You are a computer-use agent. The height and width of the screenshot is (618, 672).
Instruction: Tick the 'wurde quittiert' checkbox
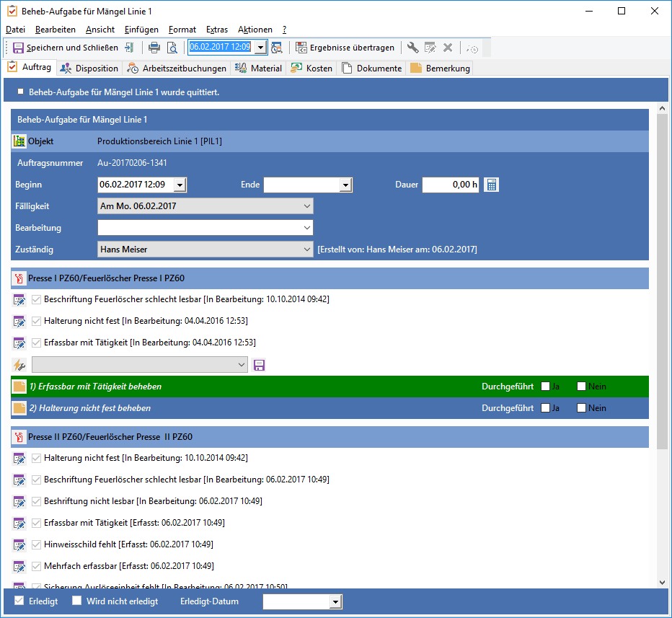point(21,92)
